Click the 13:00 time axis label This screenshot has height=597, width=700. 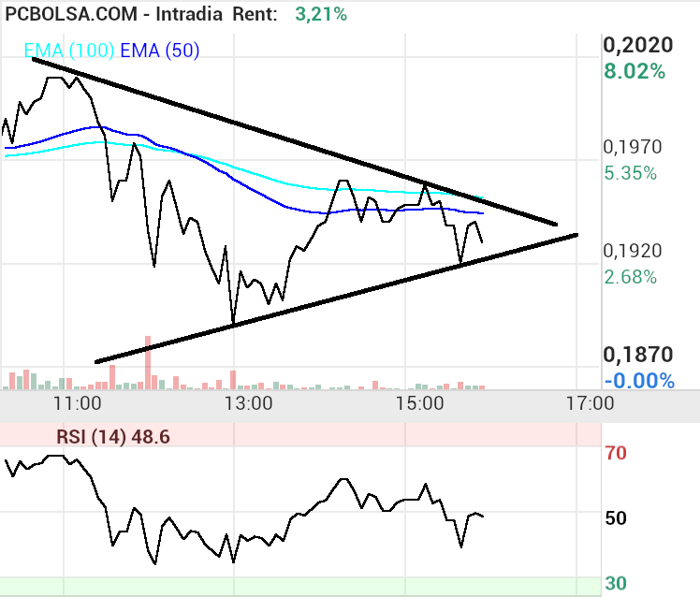pyautogui.click(x=248, y=403)
